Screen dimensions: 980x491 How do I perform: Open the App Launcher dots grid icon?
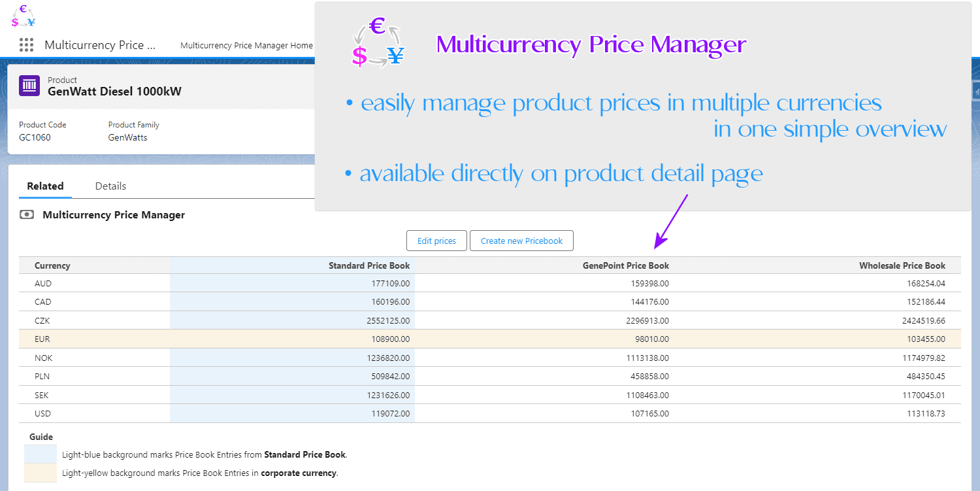click(x=26, y=45)
